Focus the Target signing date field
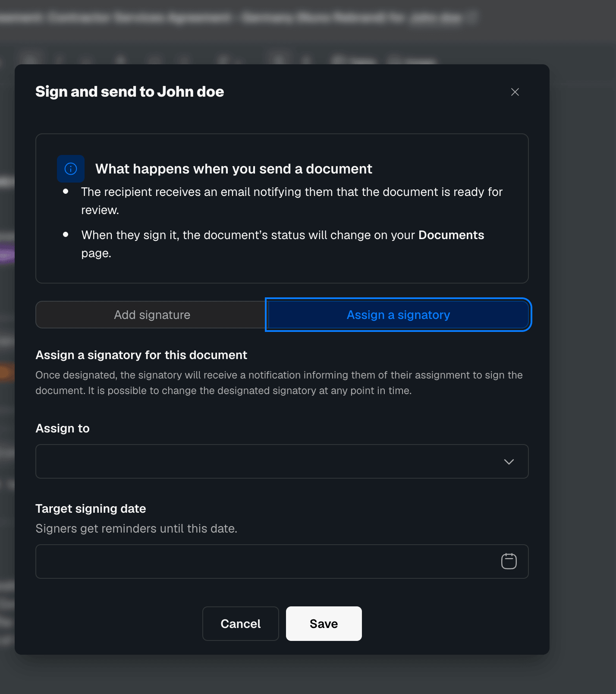The image size is (616, 694). click(x=282, y=562)
